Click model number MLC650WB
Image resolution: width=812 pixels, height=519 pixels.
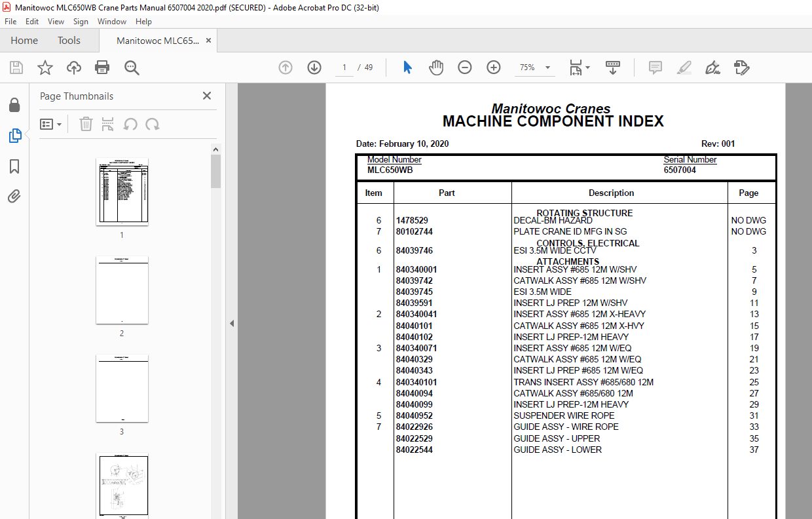(x=390, y=170)
